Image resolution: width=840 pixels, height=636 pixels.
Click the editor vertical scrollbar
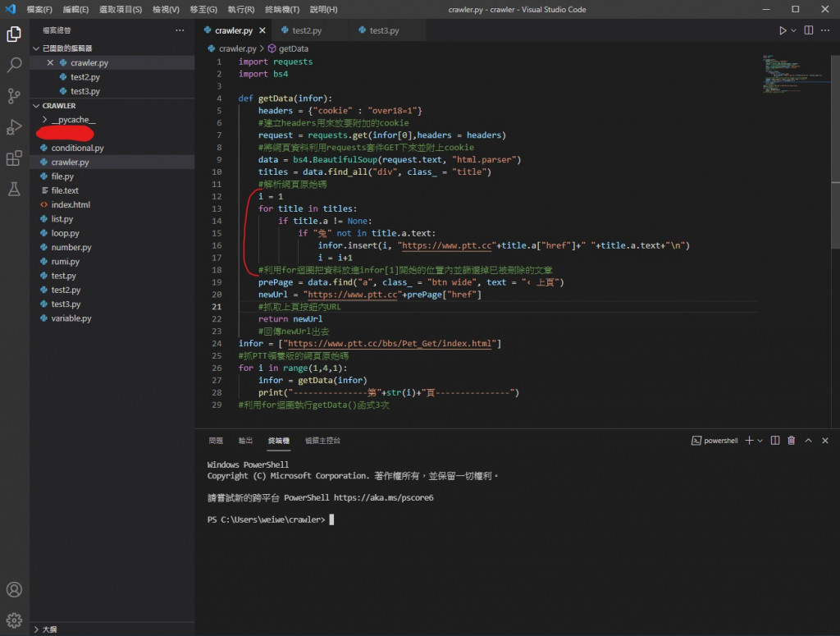coord(835,152)
